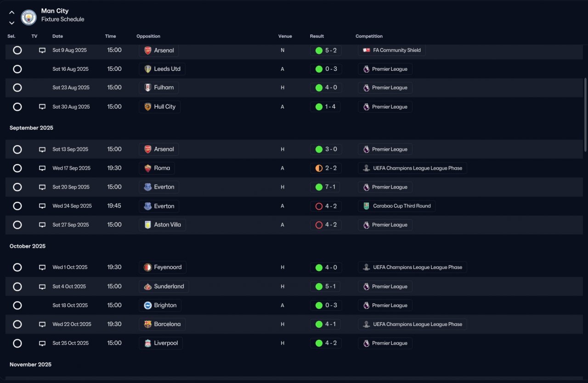This screenshot has height=383, width=588.
Task: Click TV icon for Feyenoord match
Action: coord(42,267)
